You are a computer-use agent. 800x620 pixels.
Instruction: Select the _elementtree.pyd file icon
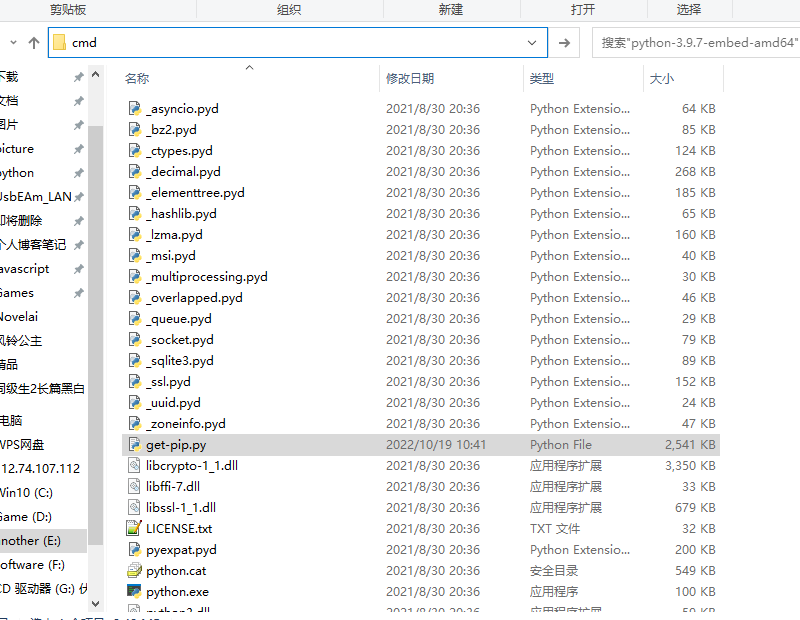click(x=134, y=192)
